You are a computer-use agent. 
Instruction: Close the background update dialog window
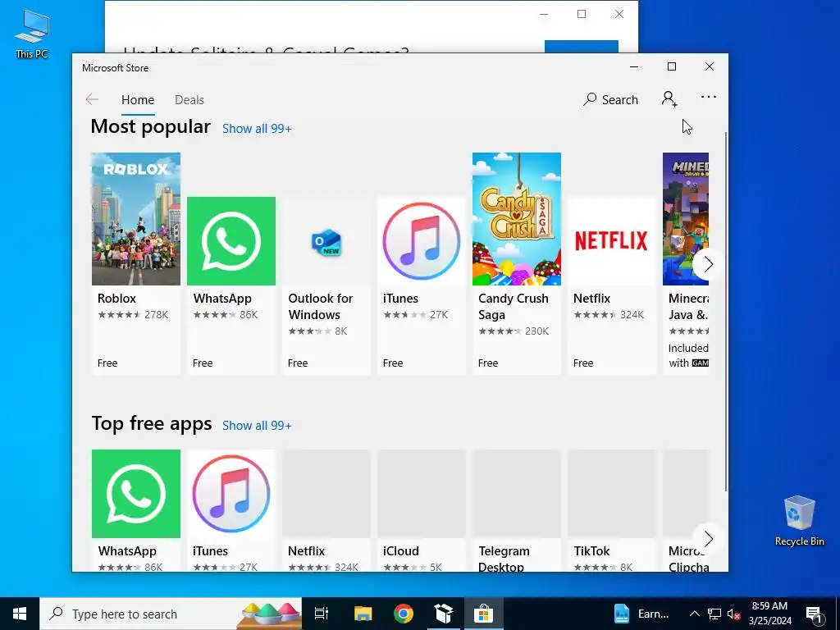point(619,14)
